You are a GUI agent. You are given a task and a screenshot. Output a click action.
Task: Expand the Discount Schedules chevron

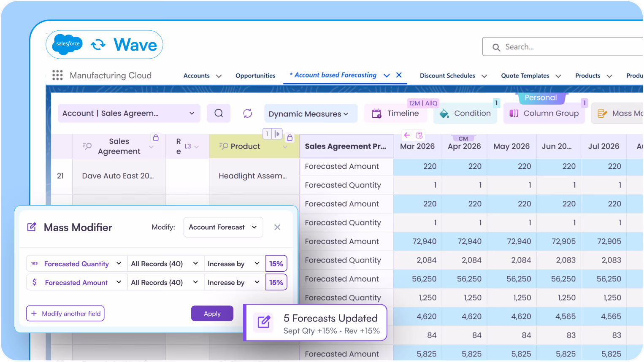pos(484,76)
